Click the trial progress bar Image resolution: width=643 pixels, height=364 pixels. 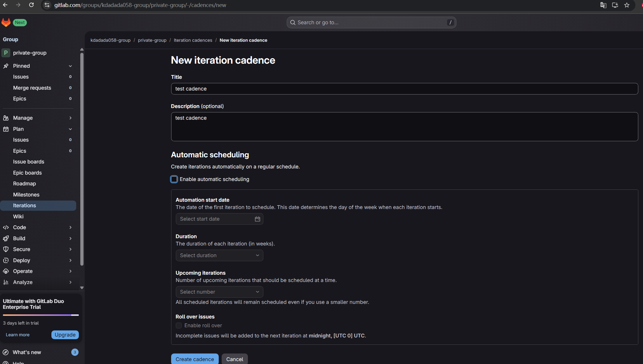41,315
